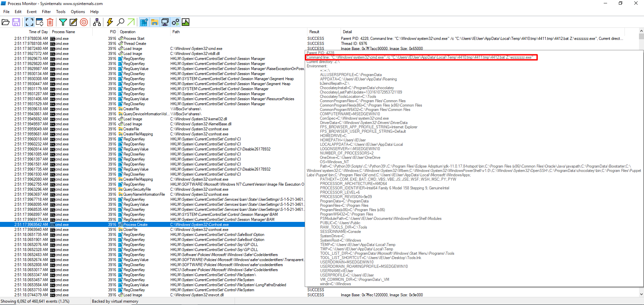The width and height of the screenshot is (644, 305).
Task: Sort by the Result column header
Action: click(x=324, y=32)
